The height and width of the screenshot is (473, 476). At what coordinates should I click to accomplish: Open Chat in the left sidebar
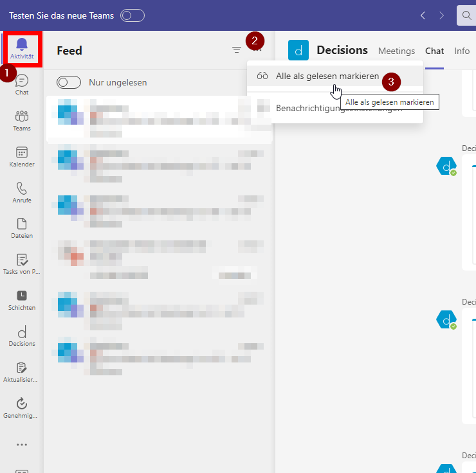[22, 85]
